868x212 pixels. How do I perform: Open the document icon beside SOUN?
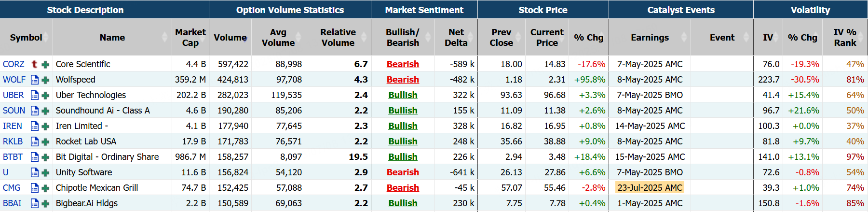pos(35,111)
